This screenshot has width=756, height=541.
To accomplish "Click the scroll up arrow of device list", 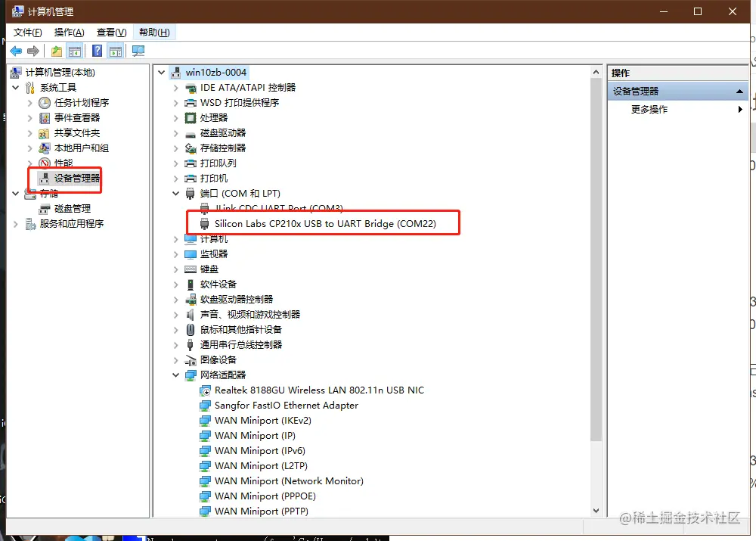I will [596, 73].
